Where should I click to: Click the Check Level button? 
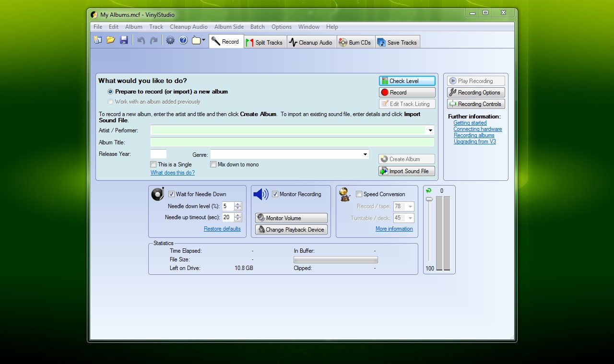pos(407,81)
